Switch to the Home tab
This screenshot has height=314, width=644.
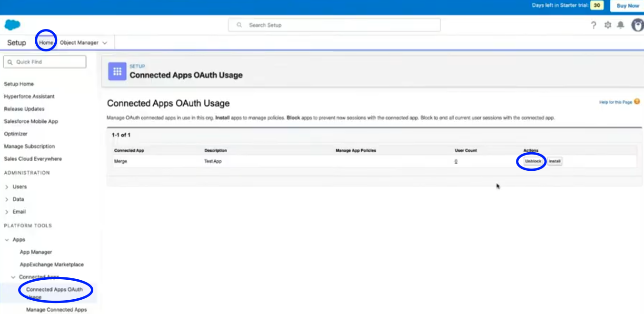(46, 43)
